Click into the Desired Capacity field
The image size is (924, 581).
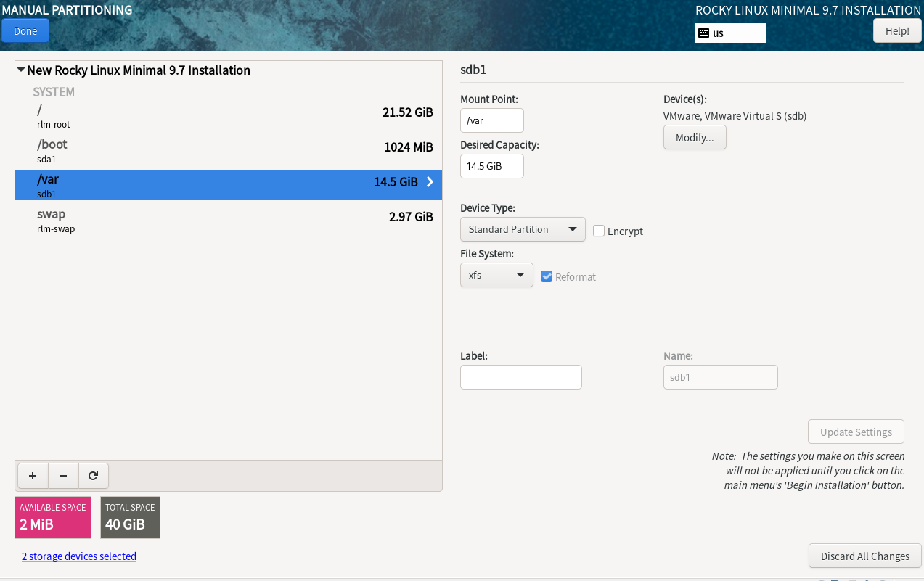click(x=491, y=166)
